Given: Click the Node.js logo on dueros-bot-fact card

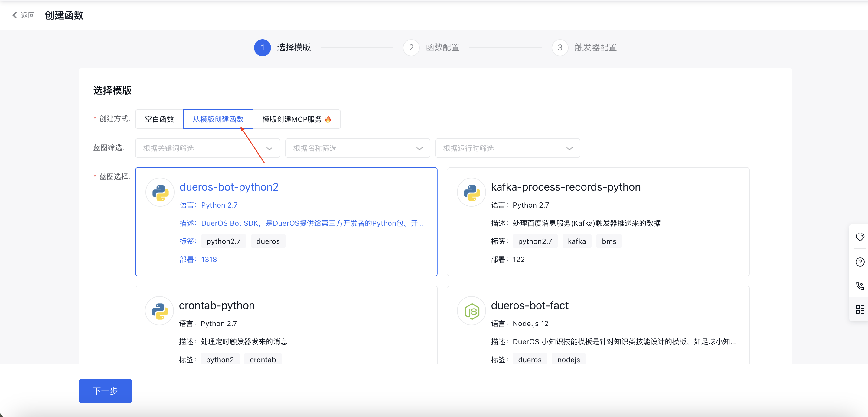Looking at the screenshot, I should click(x=472, y=311).
